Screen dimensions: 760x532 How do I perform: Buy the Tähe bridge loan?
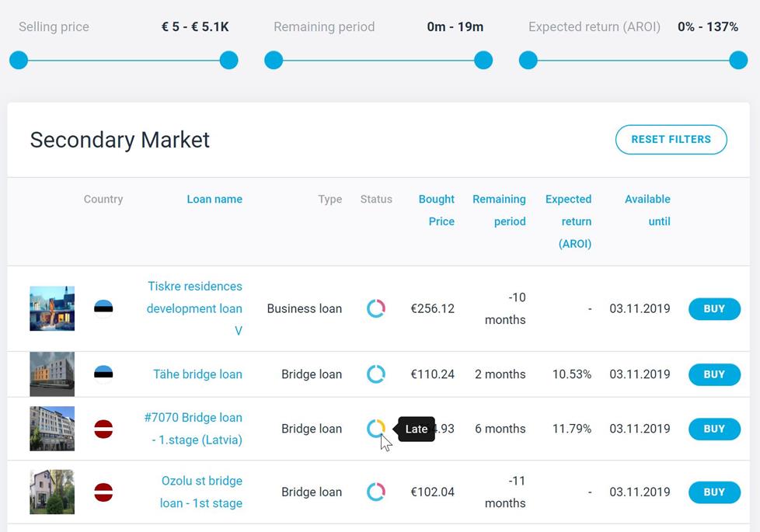pyautogui.click(x=714, y=374)
